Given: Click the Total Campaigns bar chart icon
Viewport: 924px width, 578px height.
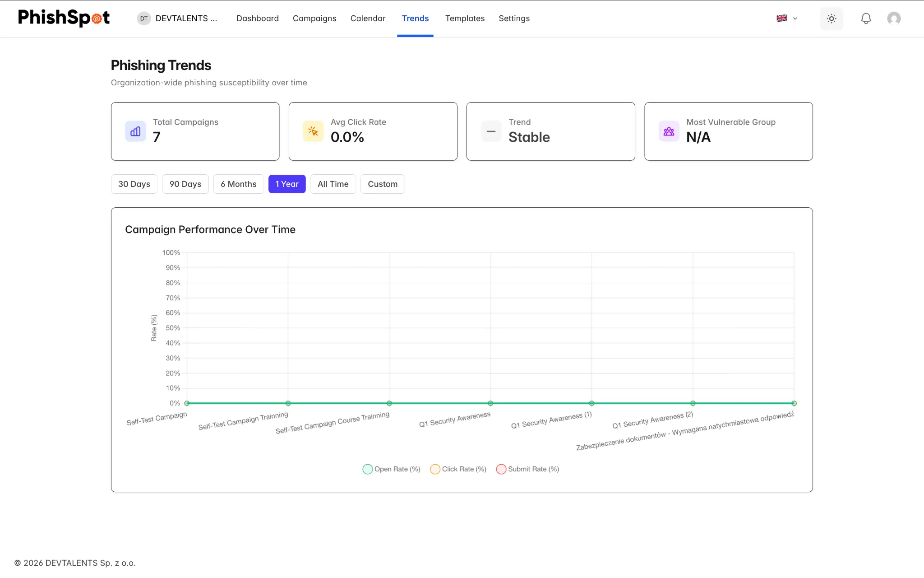Looking at the screenshot, I should [x=135, y=131].
